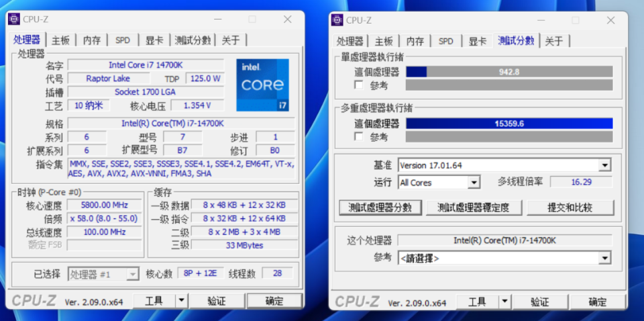Click the Intel Core i7 logo badge
The height and width of the screenshot is (321, 644).
click(262, 85)
